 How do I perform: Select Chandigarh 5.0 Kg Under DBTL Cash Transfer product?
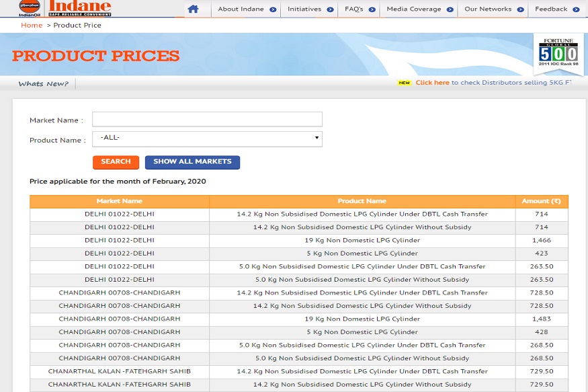pos(362,345)
